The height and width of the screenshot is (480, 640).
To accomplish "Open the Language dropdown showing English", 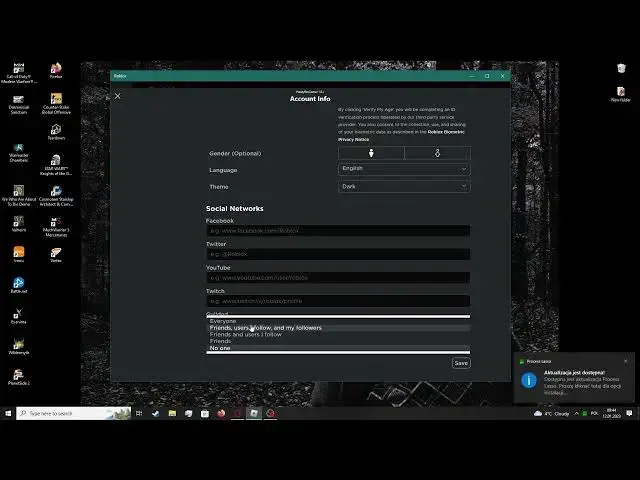I will 404,169.
